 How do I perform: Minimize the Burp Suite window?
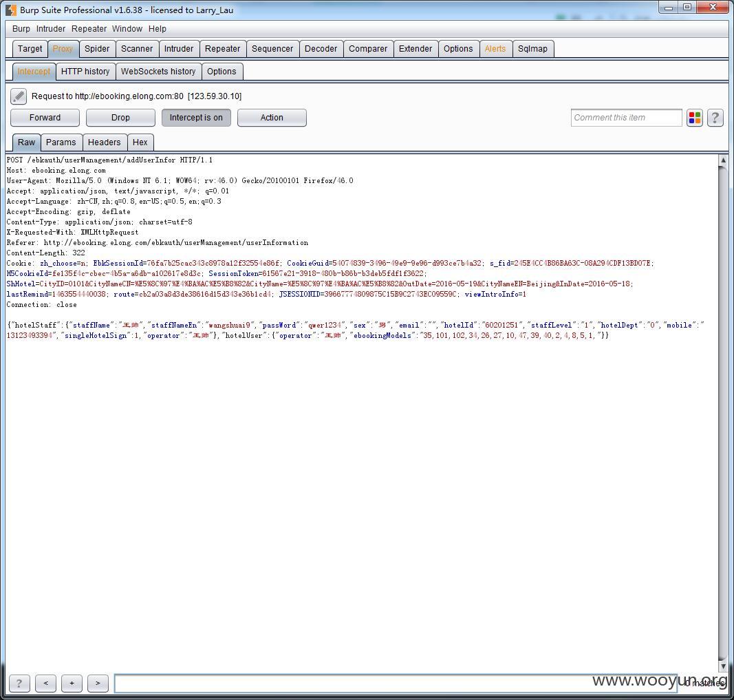coord(669,8)
